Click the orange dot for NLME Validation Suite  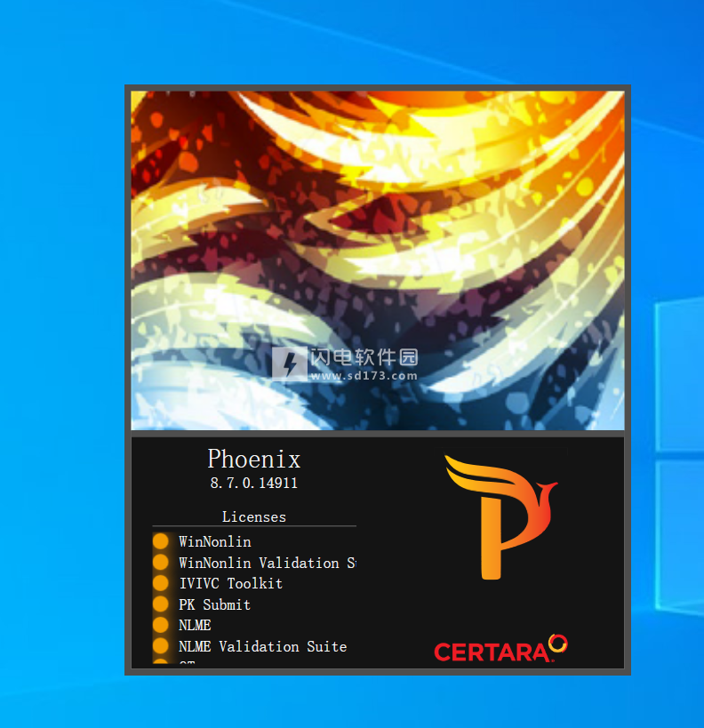(160, 646)
